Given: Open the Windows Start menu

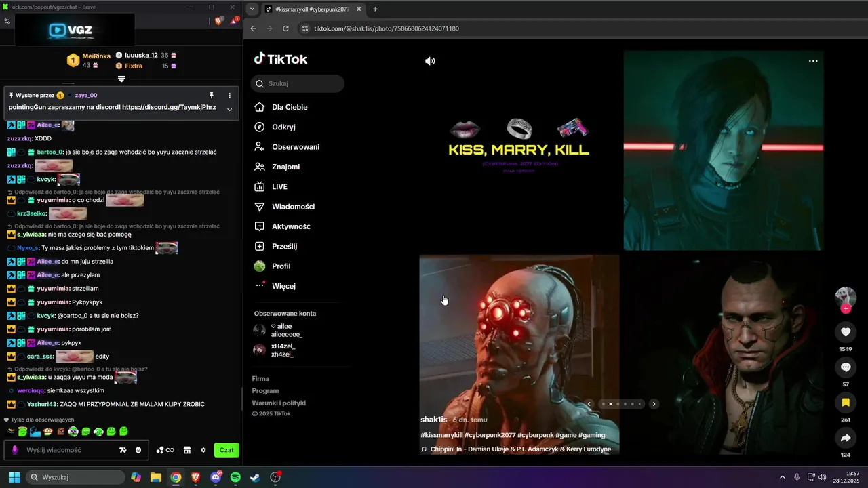Looking at the screenshot, I should click(x=14, y=477).
